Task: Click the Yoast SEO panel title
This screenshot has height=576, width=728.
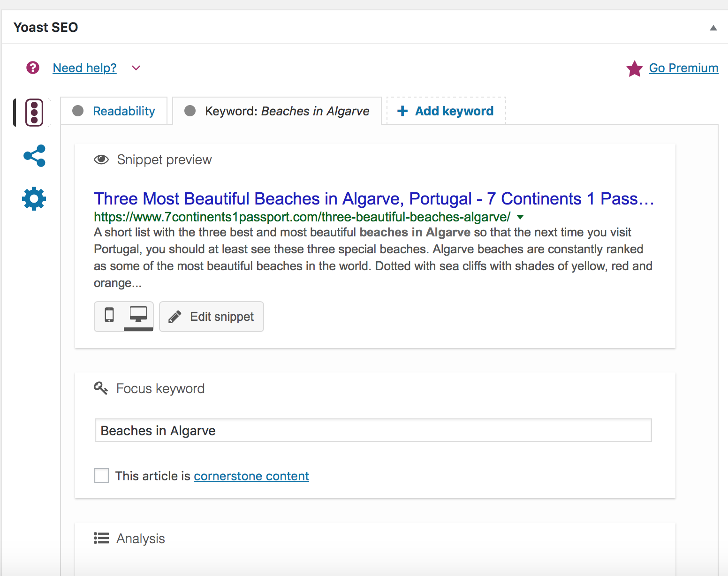Action: click(x=46, y=27)
